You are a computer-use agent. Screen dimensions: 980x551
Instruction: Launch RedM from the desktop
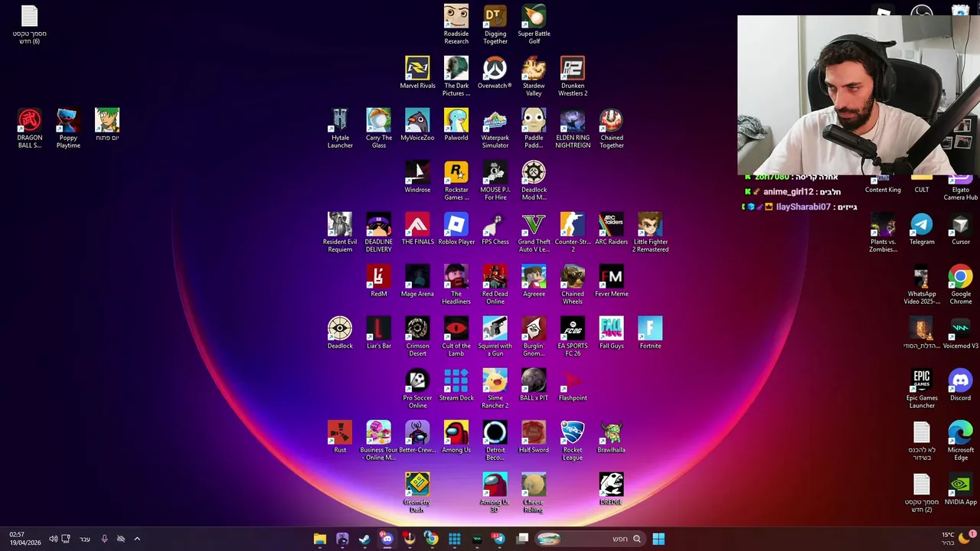(x=379, y=281)
